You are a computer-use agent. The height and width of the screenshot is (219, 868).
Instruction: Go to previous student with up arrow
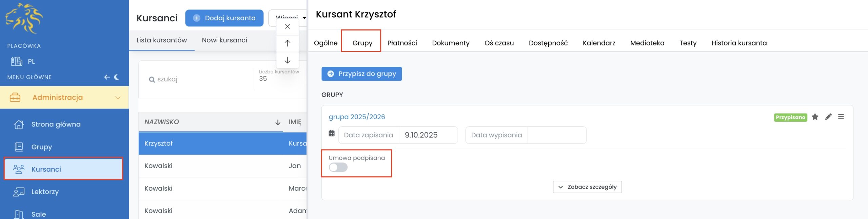click(x=287, y=43)
